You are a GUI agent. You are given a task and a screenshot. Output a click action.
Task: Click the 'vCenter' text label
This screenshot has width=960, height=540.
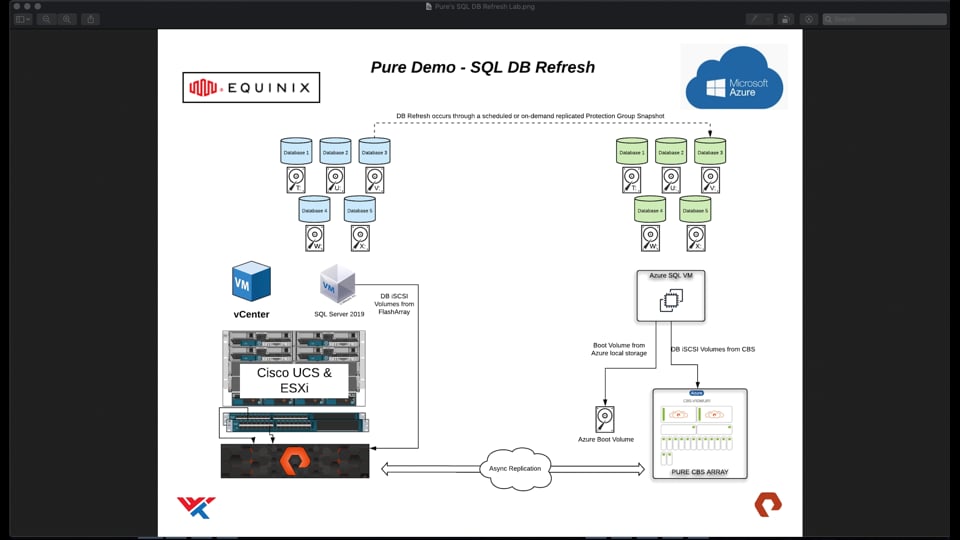tap(251, 314)
